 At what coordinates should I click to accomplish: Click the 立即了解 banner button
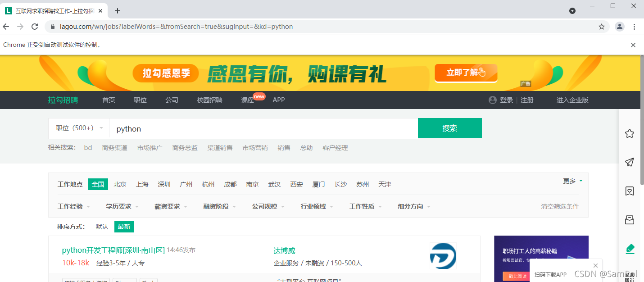(x=466, y=73)
